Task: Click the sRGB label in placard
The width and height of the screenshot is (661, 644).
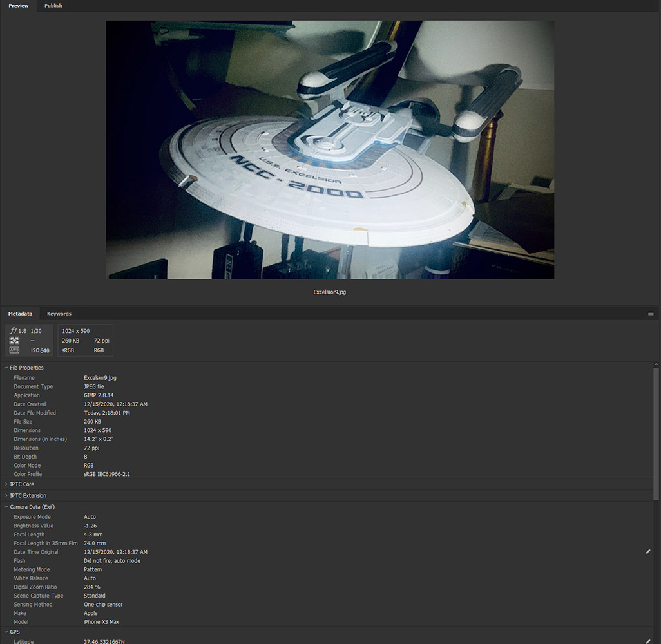Action: pos(68,350)
